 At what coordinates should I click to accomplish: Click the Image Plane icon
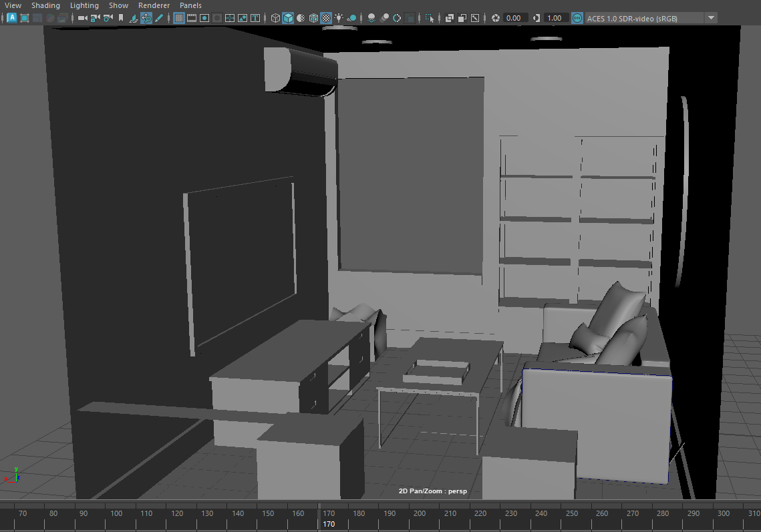133,18
